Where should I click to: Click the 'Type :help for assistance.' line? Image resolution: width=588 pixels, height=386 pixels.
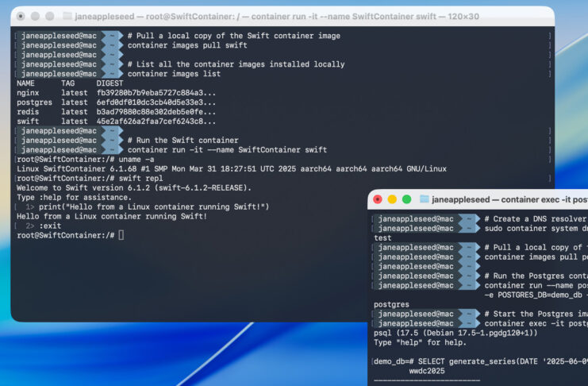pyautogui.click(x=75, y=198)
